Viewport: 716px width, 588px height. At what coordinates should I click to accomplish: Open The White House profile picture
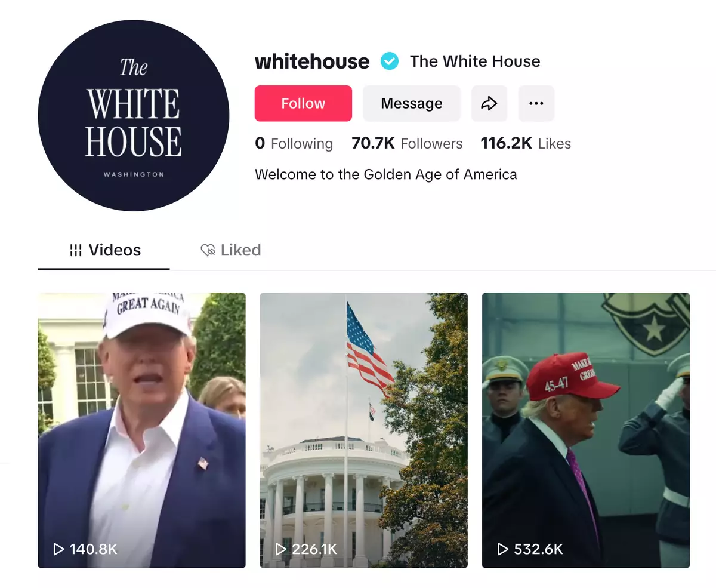pyautogui.click(x=134, y=115)
